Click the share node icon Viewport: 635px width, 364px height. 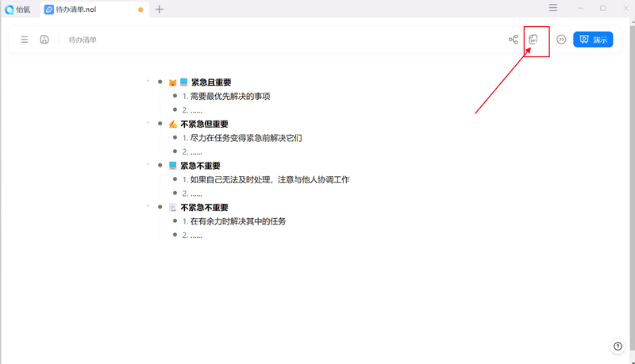click(513, 39)
